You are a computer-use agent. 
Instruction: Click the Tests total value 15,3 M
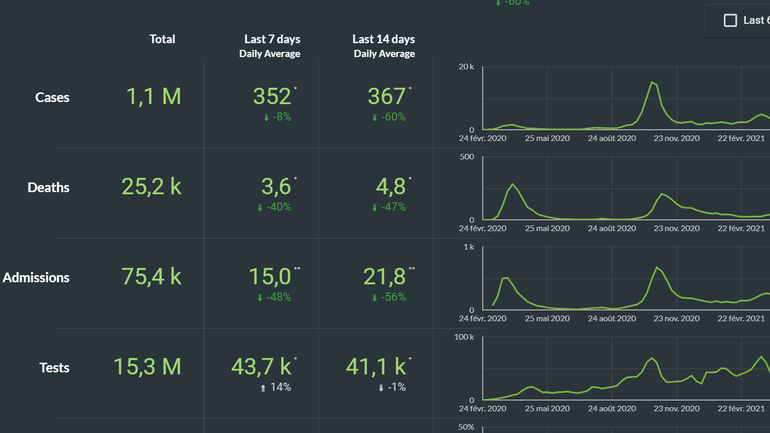[147, 367]
